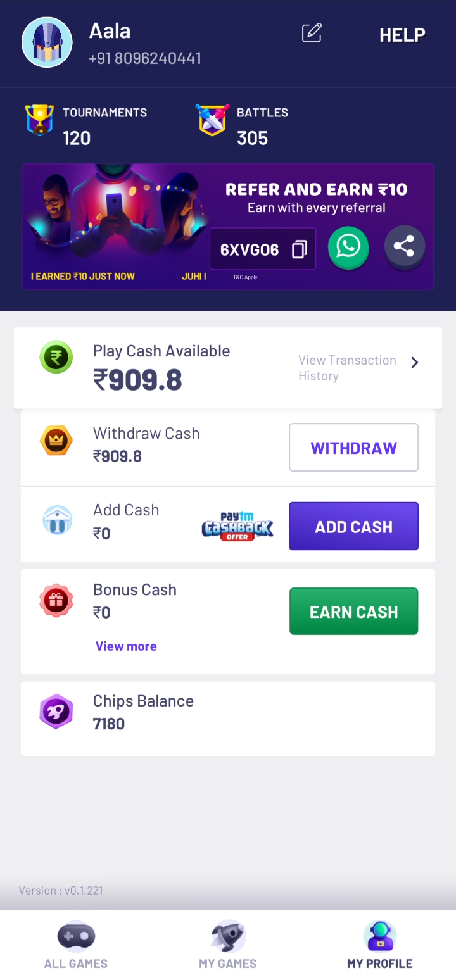Tap the profile avatar picture
The width and height of the screenshot is (456, 980).
pyautogui.click(x=47, y=42)
